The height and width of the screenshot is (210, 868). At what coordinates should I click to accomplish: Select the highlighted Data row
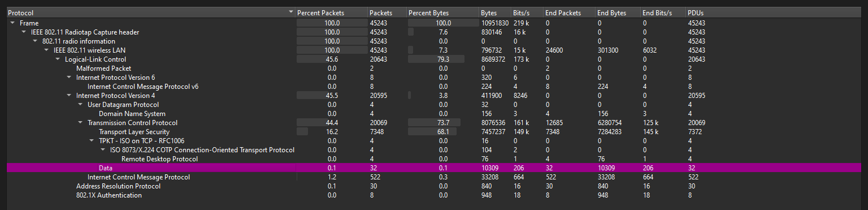(434, 168)
